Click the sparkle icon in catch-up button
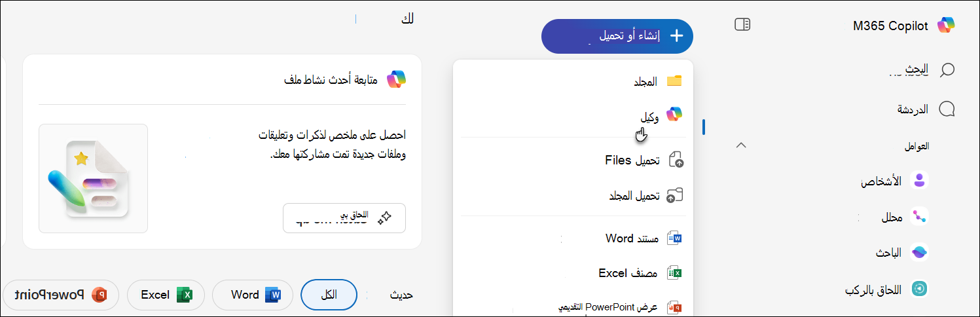980x317 pixels. point(384,218)
